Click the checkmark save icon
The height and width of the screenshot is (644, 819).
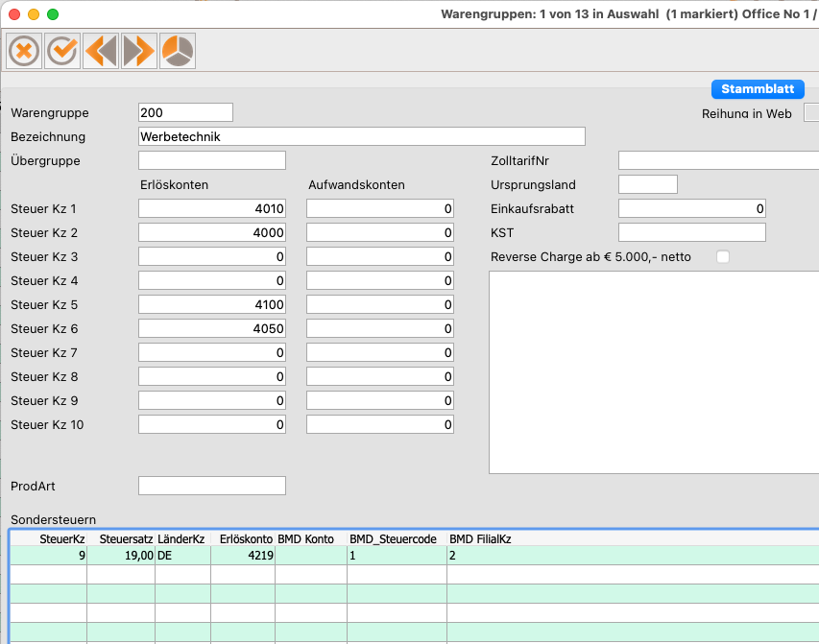pos(62,50)
